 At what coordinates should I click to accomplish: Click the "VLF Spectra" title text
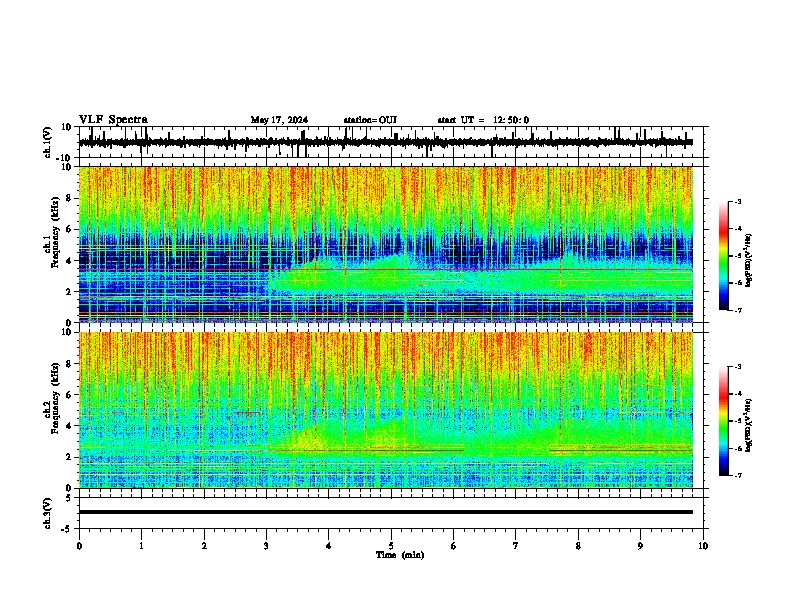(x=113, y=120)
